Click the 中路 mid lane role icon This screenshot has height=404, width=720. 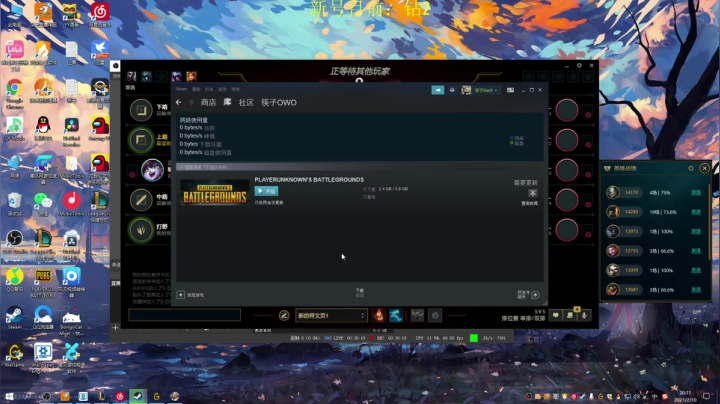(141, 200)
